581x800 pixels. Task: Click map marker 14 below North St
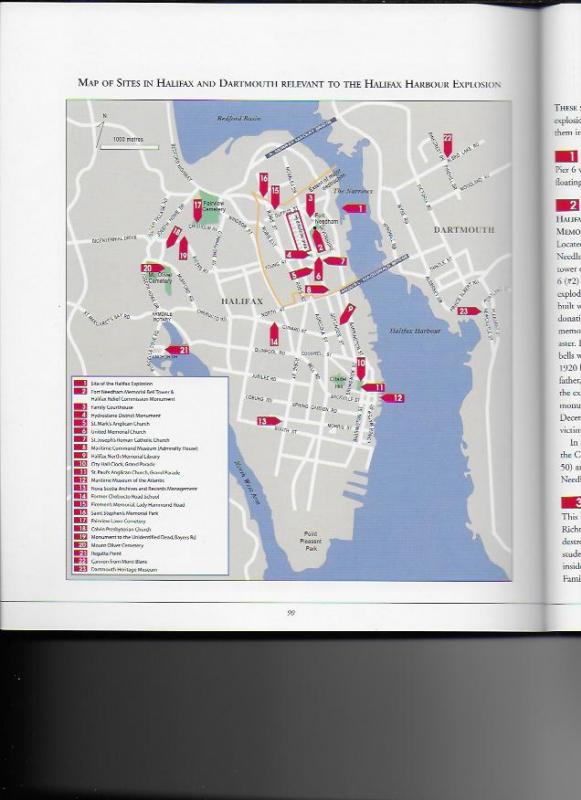pos(274,335)
